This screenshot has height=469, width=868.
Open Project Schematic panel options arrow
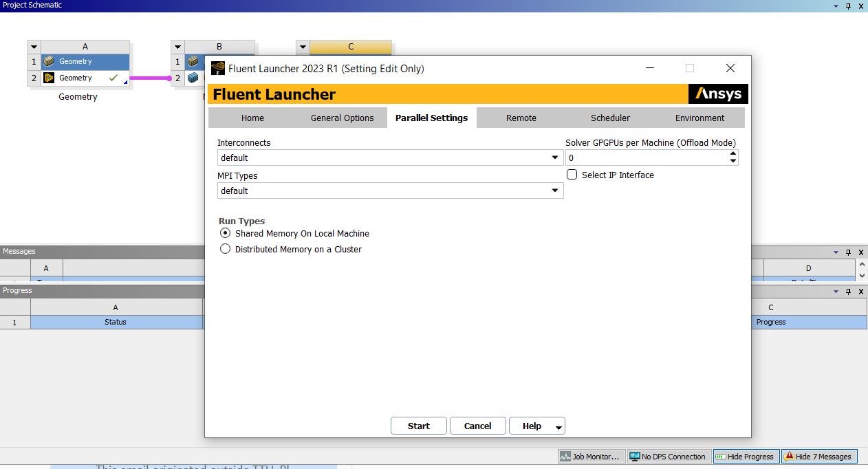(x=836, y=6)
